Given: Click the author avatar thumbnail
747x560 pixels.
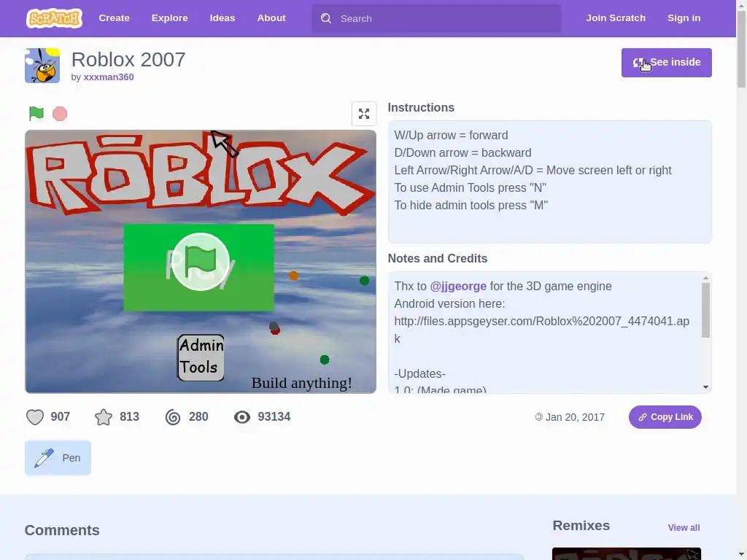Looking at the screenshot, I should pos(42,66).
